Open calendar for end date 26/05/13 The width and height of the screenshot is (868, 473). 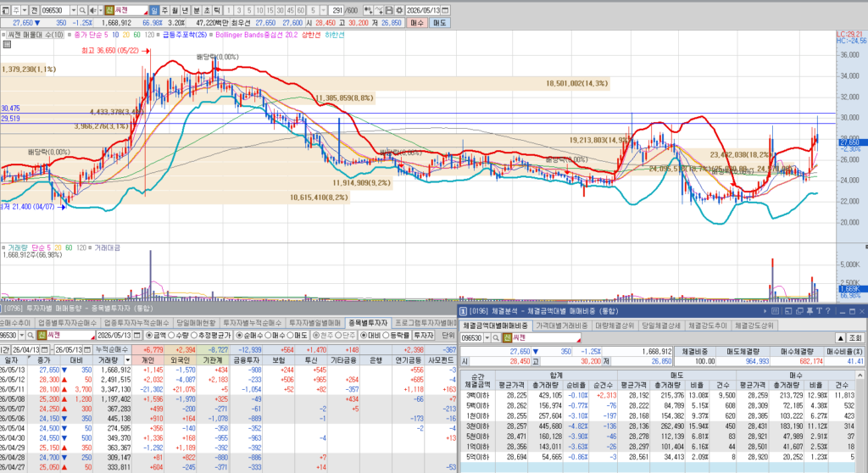tap(87, 350)
